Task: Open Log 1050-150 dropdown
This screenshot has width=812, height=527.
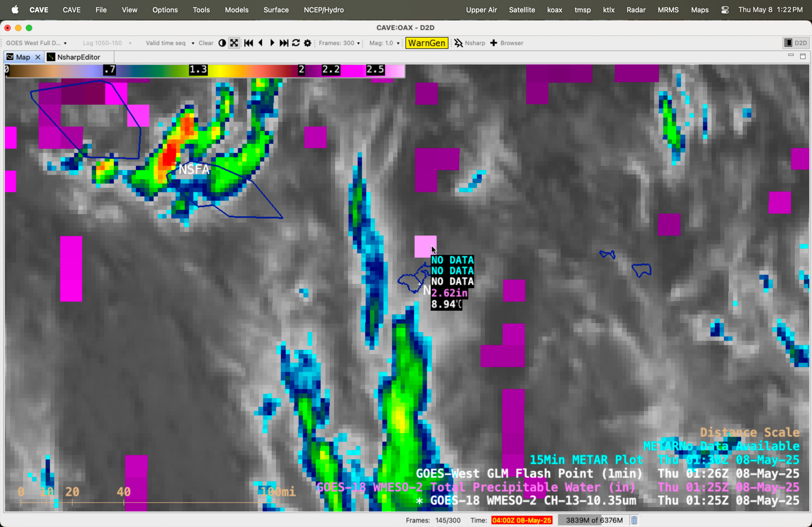Action: tap(107, 43)
